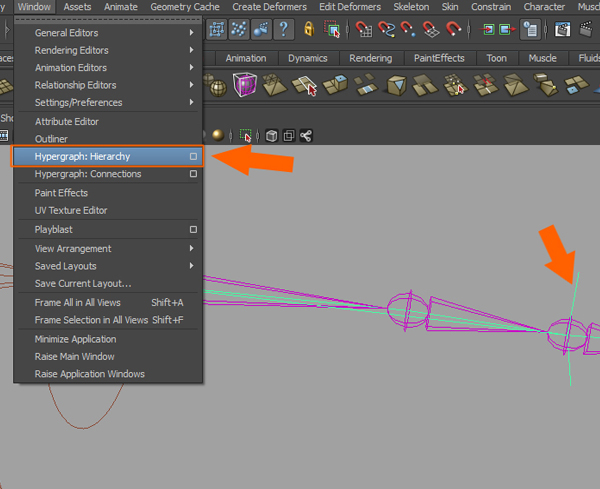The height and width of the screenshot is (489, 600).
Task: Select Save Current Layout entry
Action: [108, 284]
